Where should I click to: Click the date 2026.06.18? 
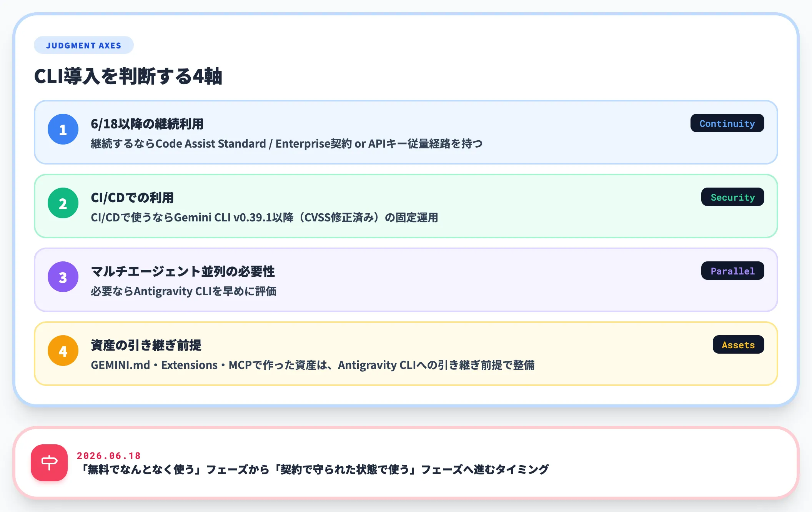coord(109,456)
